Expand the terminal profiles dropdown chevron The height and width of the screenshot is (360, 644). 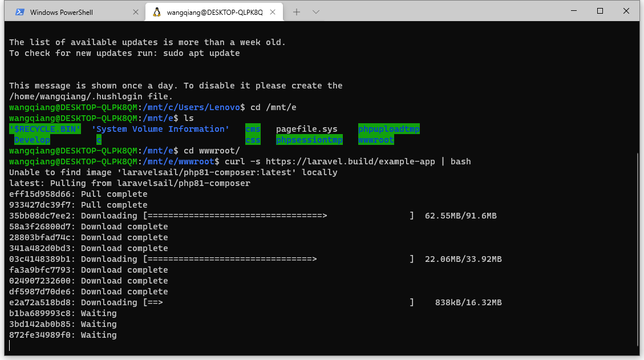(x=316, y=12)
